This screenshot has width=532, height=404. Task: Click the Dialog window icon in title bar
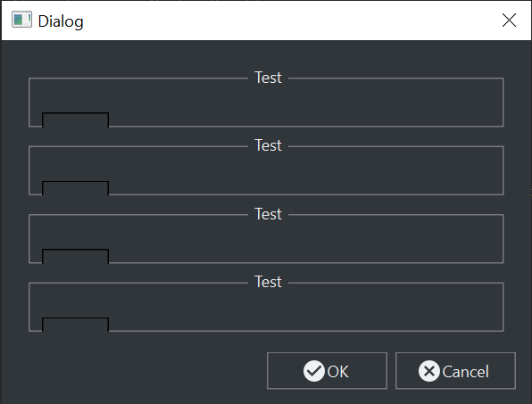tap(21, 20)
